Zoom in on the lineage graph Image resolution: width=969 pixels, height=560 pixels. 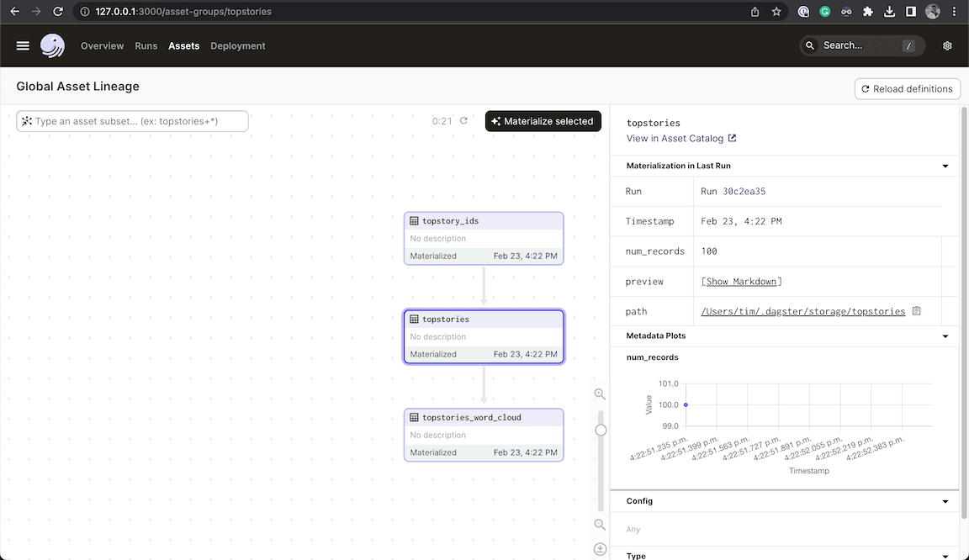(599, 394)
